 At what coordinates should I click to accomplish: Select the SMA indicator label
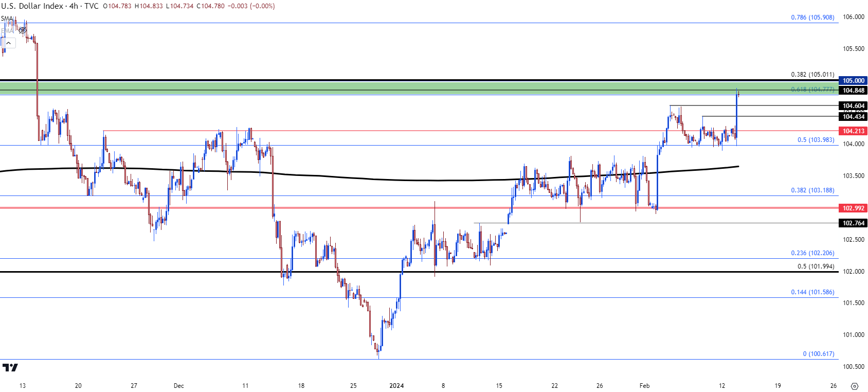7,19
